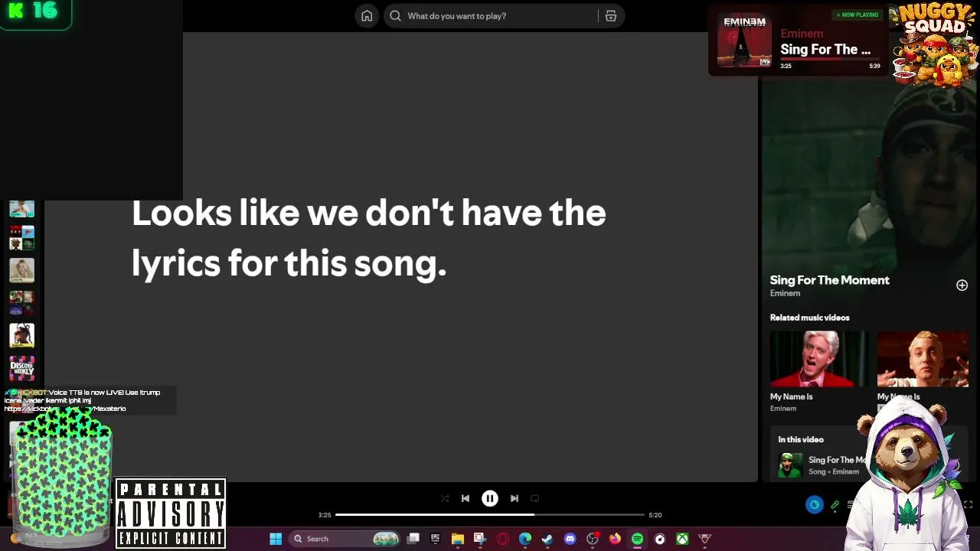Open Steam from the taskbar
The image size is (980, 551).
pyautogui.click(x=547, y=539)
